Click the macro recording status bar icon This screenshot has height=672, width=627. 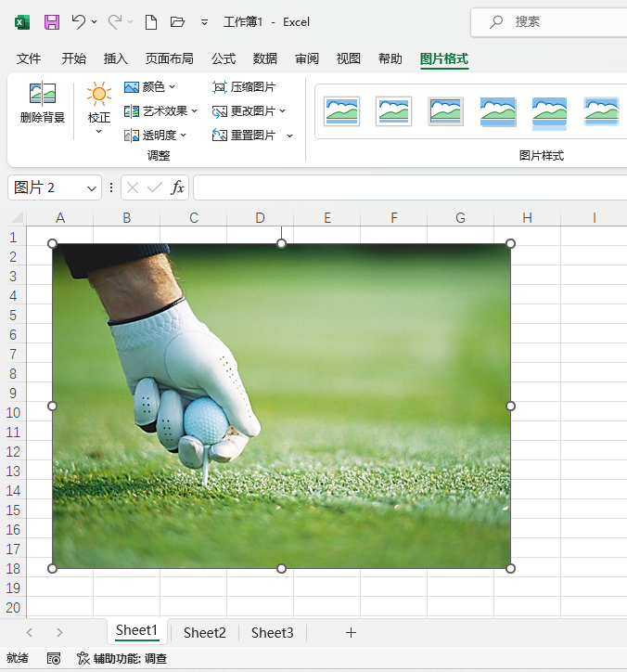54,658
